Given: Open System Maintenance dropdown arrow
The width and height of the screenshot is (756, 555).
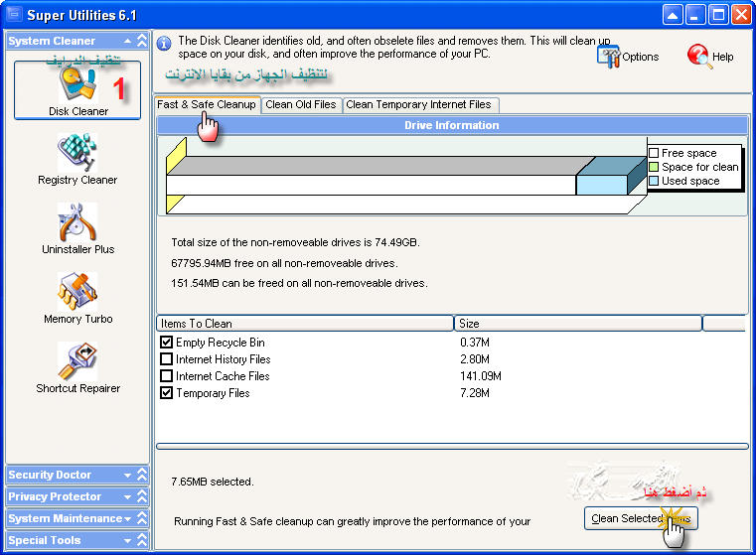Looking at the screenshot, I should (127, 519).
